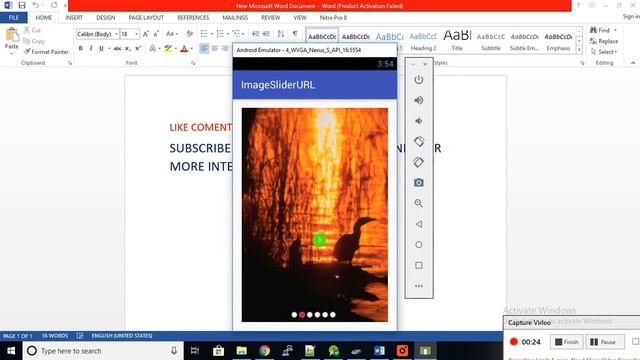Apply the Heading 2 style
Viewport: 640px width, 360px height.
coord(423,41)
